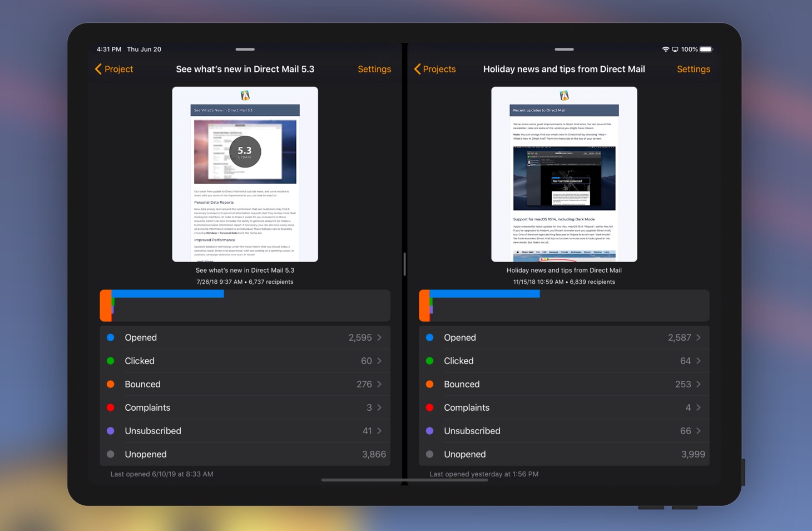Screen dimensions: 812x531
Task: Open Settings in the left pane
Action: (x=374, y=69)
